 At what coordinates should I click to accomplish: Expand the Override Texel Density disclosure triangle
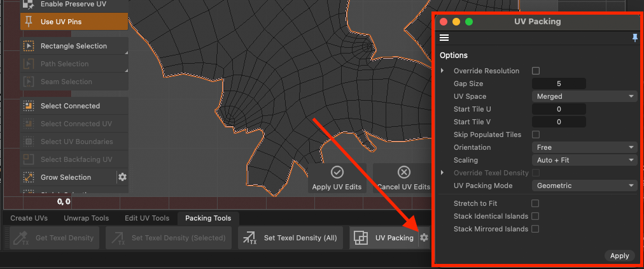(x=442, y=173)
